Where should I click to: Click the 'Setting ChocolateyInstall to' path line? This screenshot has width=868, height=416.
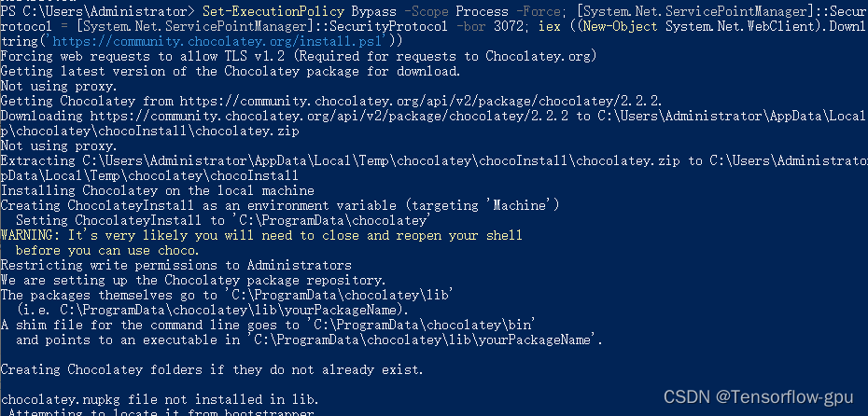[x=223, y=221]
